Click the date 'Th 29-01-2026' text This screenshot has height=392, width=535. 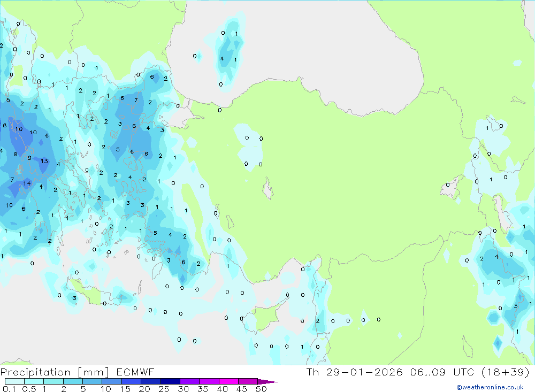tap(354, 372)
